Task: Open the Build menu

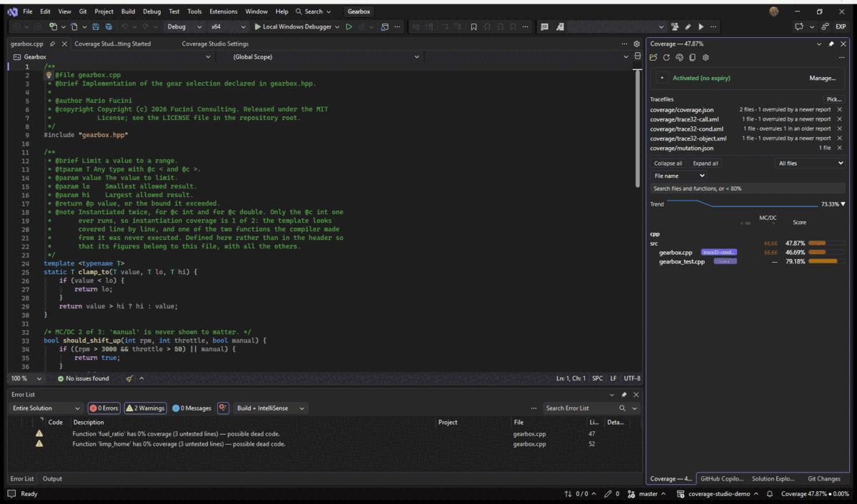Action: [128, 11]
